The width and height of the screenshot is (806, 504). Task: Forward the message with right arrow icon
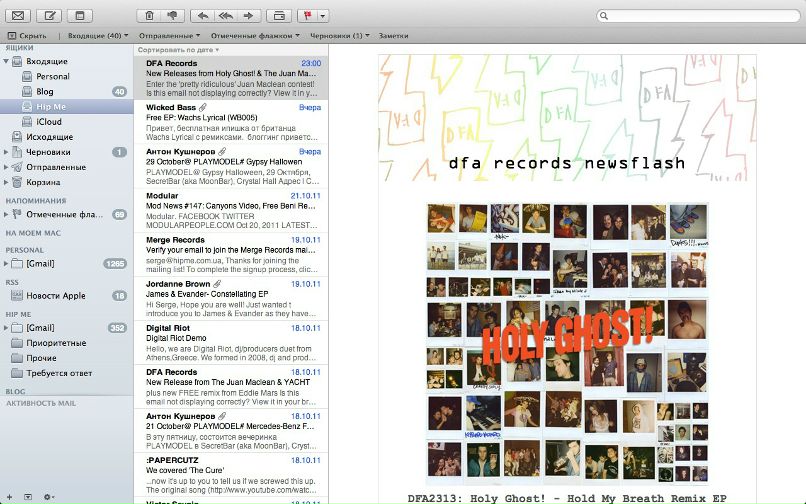tap(249, 16)
